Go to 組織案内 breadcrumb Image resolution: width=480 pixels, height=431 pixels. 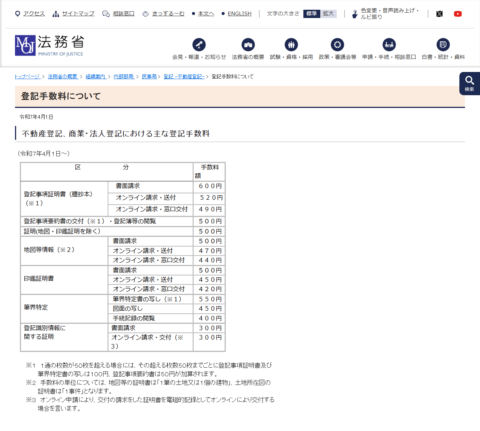96,77
